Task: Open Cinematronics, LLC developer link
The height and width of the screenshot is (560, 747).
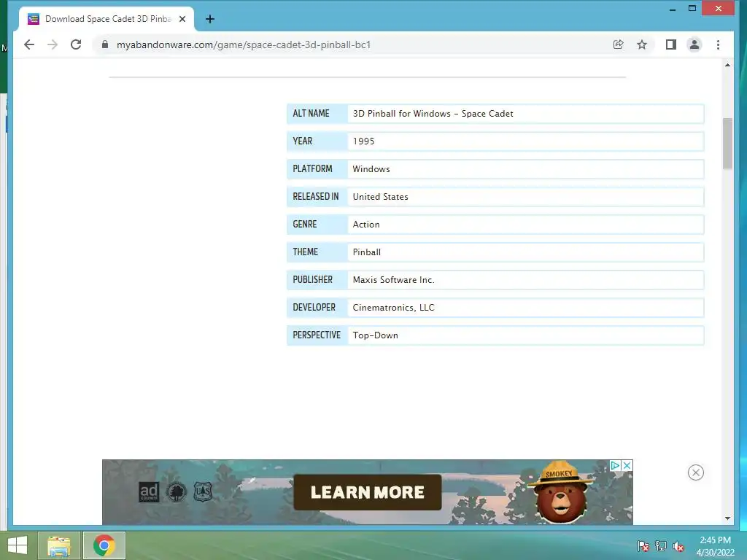Action: (393, 308)
